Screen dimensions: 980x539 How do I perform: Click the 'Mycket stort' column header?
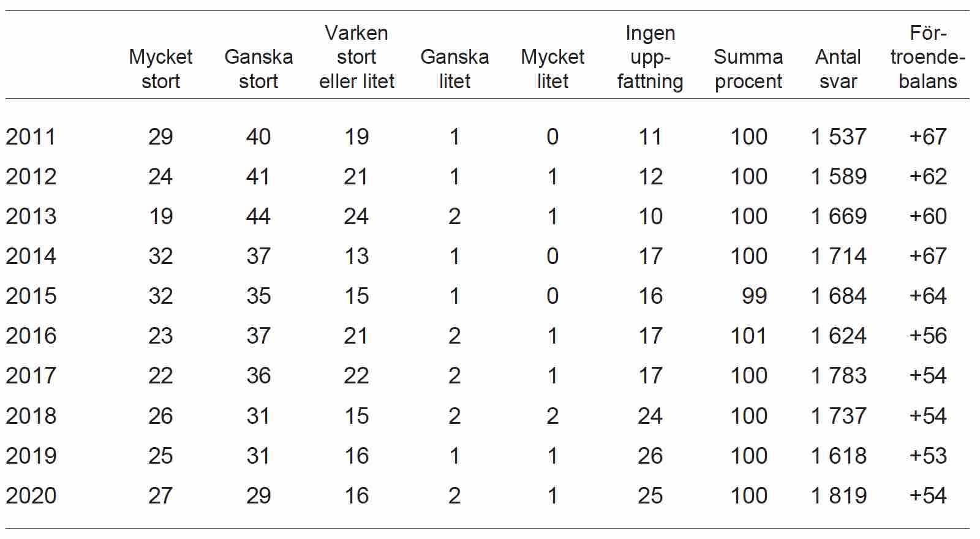pyautogui.click(x=160, y=69)
